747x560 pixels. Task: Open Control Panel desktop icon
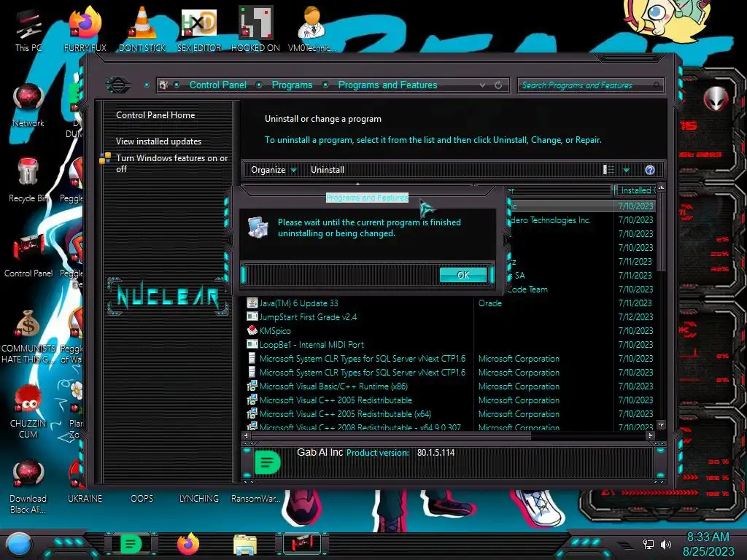pos(28,255)
